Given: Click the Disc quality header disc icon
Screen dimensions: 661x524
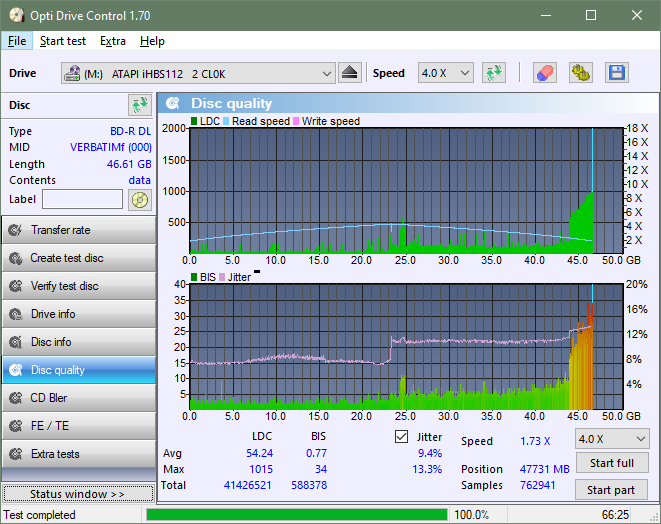Looking at the screenshot, I should tap(172, 103).
